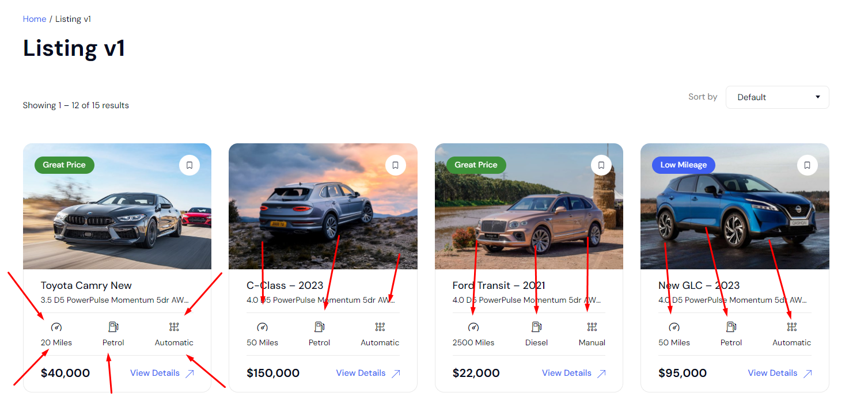Click the gearbox icon on New GLC card
This screenshot has width=868, height=404.
coord(791,327)
